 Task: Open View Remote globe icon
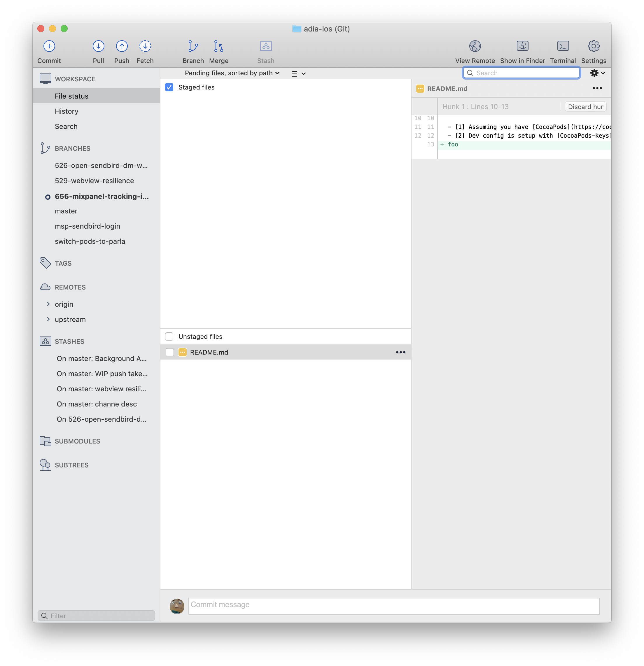coord(475,46)
